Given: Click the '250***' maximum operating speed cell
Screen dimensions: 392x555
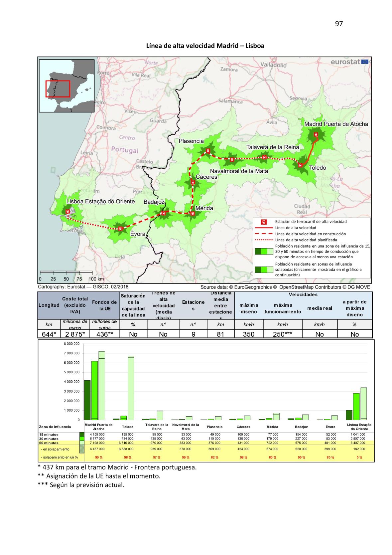Looking at the screenshot, I should click(282, 334).
